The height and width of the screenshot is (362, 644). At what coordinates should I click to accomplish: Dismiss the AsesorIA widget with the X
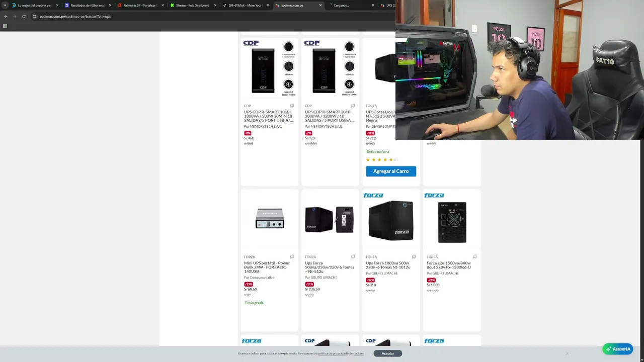coord(567,353)
